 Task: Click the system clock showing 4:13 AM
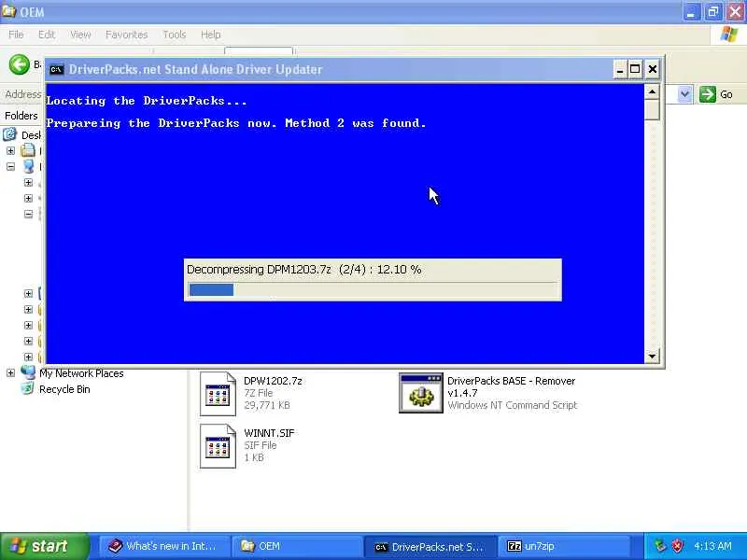pos(712,546)
